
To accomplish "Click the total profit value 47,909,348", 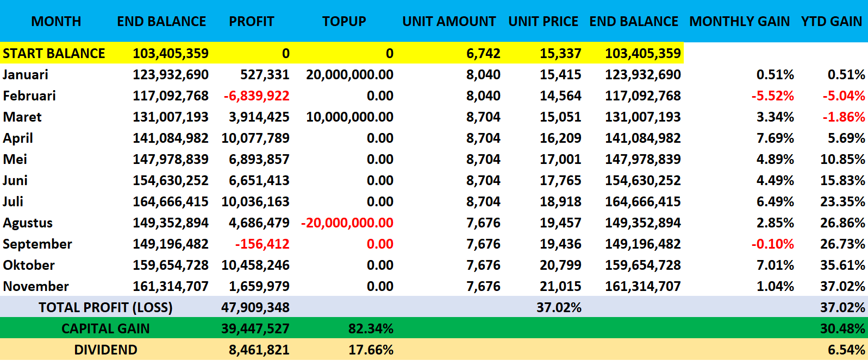I will pos(255,307).
